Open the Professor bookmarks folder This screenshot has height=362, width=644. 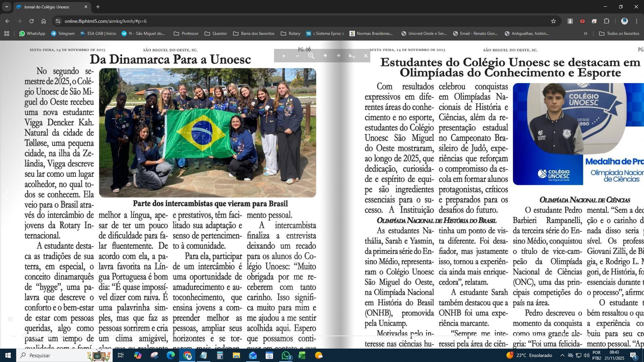[186, 34]
